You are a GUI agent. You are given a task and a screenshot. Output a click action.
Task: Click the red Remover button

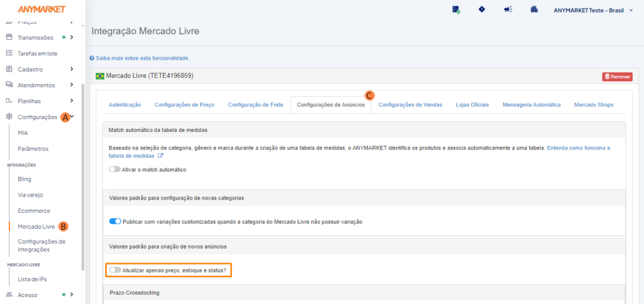tap(618, 77)
